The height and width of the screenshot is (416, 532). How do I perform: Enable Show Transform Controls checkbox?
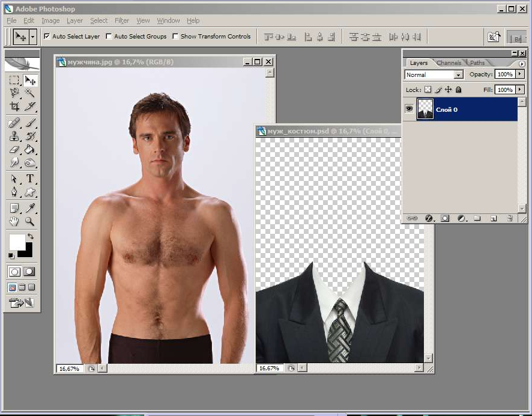point(175,36)
